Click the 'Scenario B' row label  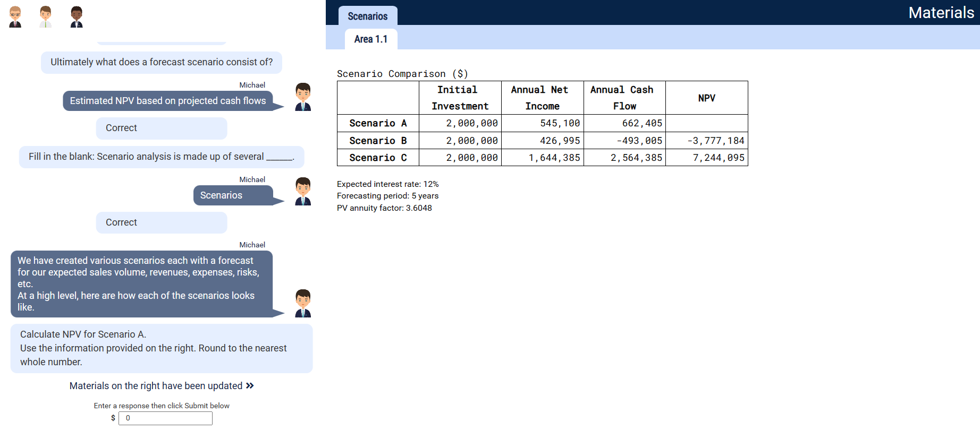[x=378, y=141]
